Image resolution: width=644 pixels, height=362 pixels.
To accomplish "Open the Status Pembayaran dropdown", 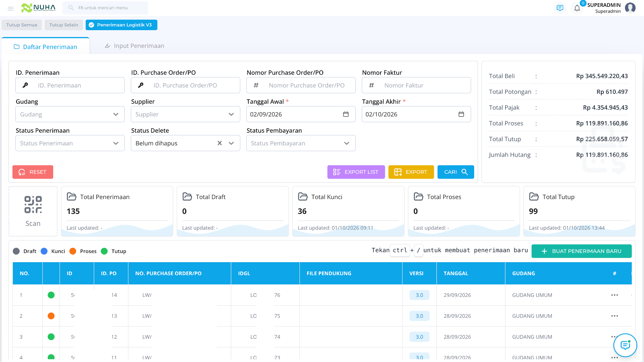I will (301, 143).
